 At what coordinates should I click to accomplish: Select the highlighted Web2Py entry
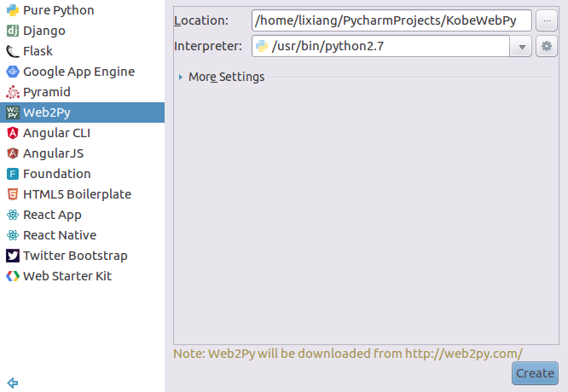[x=82, y=112]
